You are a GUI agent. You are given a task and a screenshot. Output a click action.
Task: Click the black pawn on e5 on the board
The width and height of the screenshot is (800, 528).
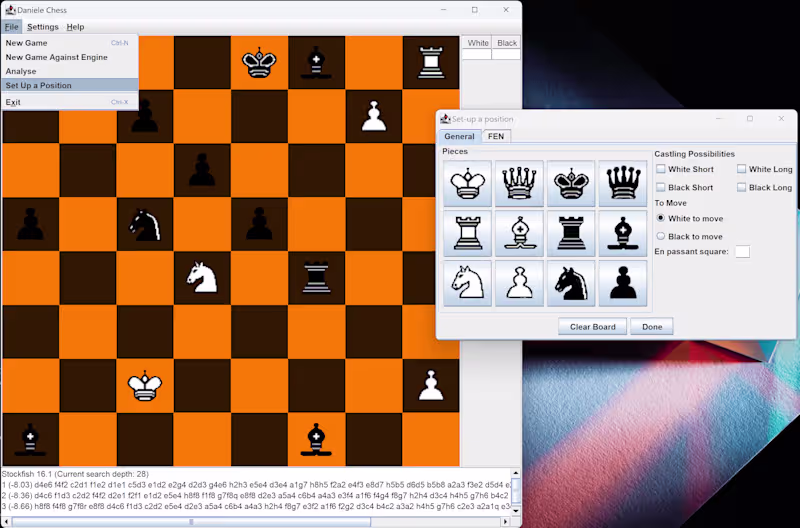pos(259,224)
